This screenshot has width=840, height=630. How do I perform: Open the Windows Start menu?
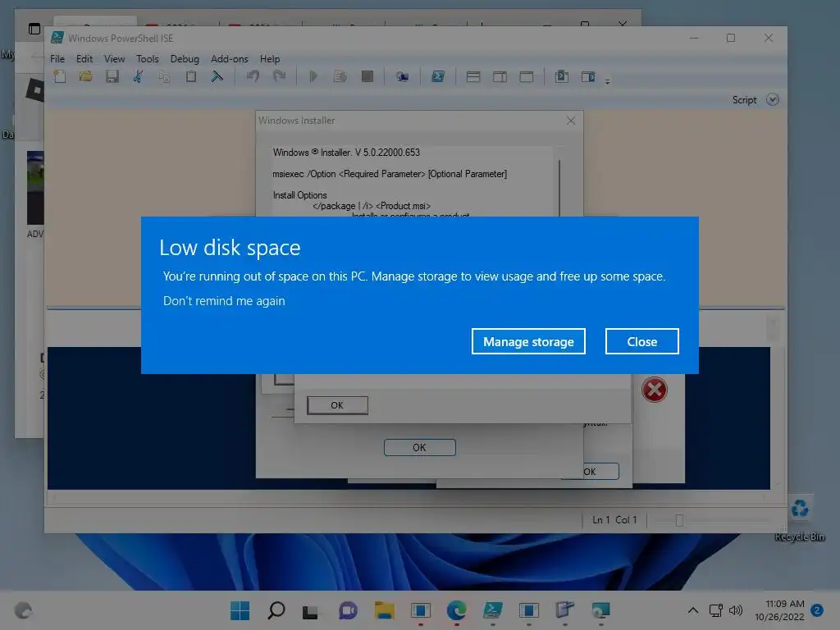(x=240, y=610)
